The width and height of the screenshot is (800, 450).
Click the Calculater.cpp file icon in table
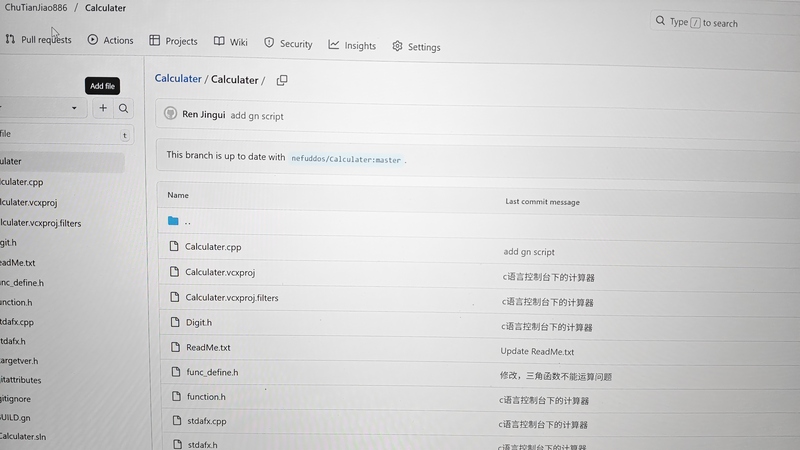click(174, 246)
